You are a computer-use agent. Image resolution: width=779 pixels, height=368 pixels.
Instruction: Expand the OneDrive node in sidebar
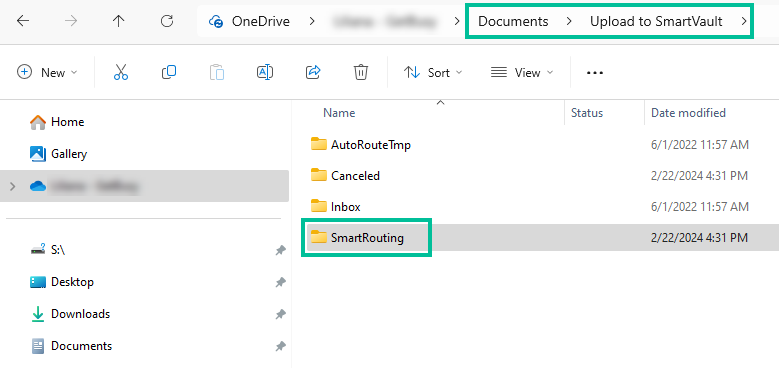12,187
